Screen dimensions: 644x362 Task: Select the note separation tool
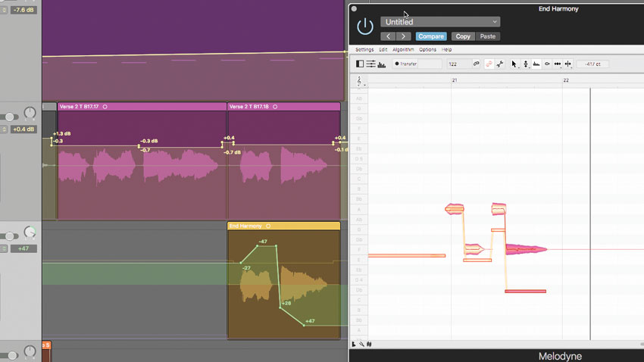pos(568,64)
